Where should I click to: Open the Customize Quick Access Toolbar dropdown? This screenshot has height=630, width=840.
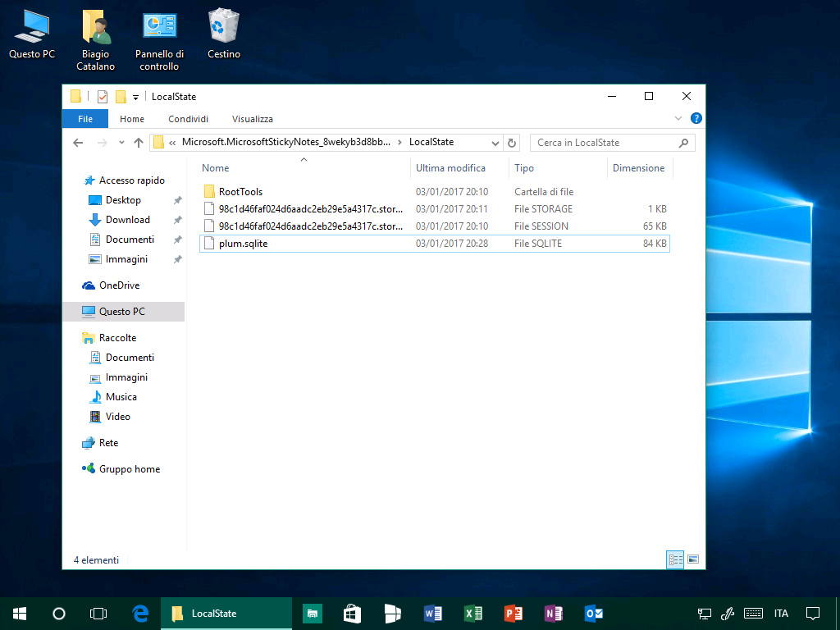coord(135,97)
